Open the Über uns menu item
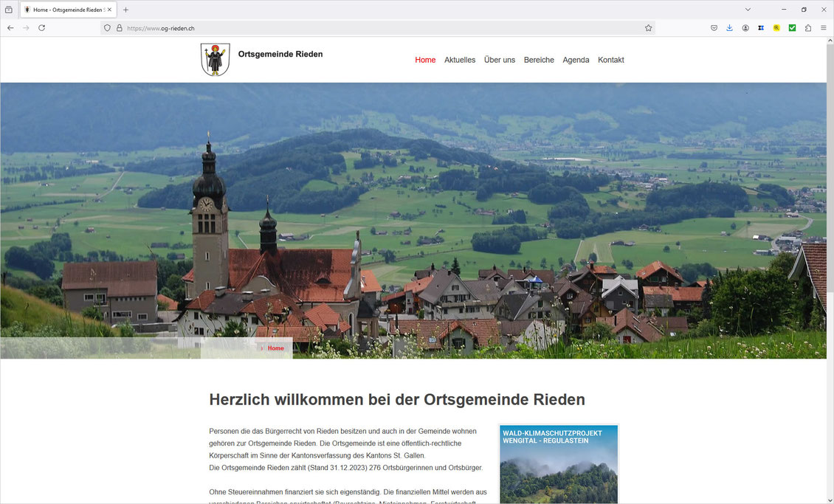This screenshot has width=834, height=504. pyautogui.click(x=500, y=60)
